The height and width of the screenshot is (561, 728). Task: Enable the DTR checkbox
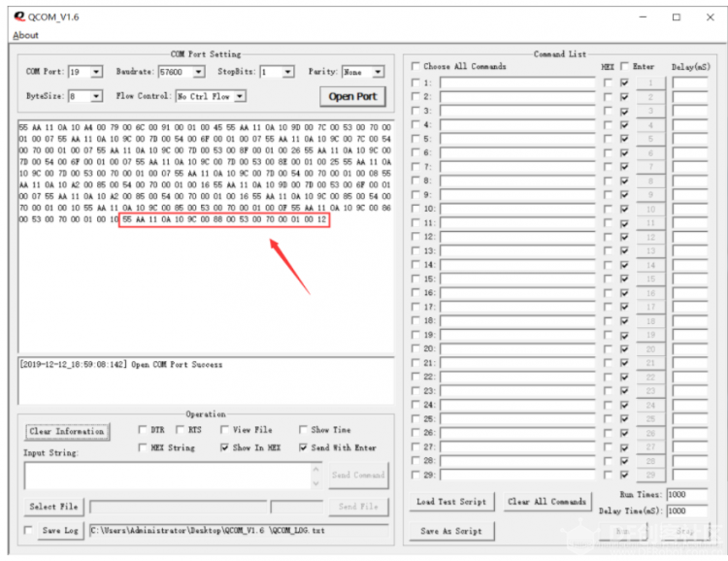(143, 430)
